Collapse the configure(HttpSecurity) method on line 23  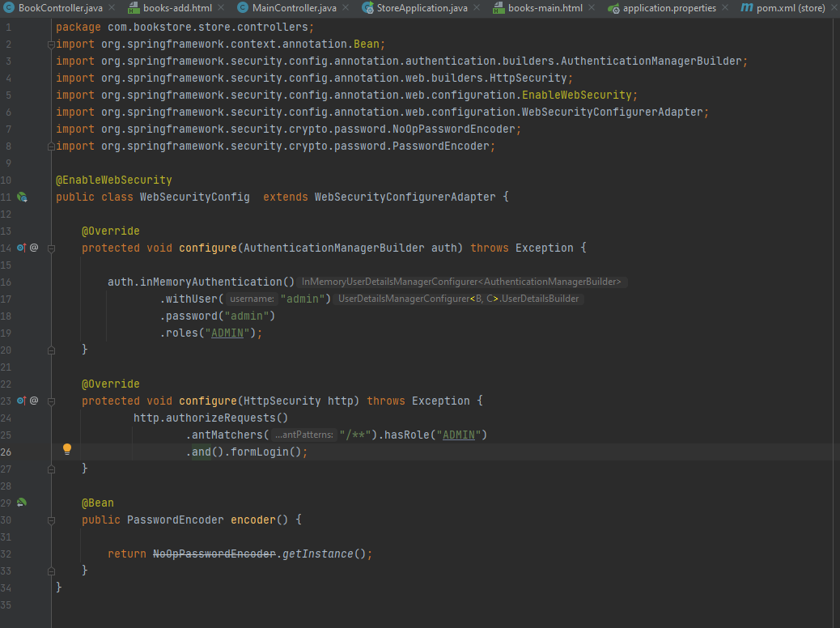[x=52, y=401]
